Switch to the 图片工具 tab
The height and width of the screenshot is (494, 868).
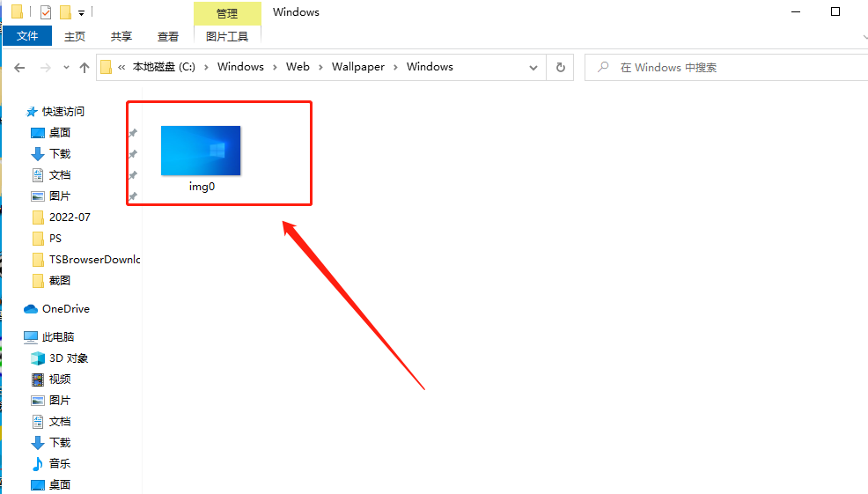click(226, 36)
